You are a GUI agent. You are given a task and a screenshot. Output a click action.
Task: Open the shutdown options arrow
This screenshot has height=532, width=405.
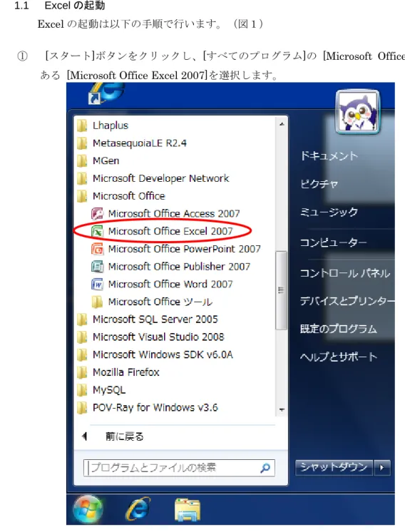pos(382,468)
